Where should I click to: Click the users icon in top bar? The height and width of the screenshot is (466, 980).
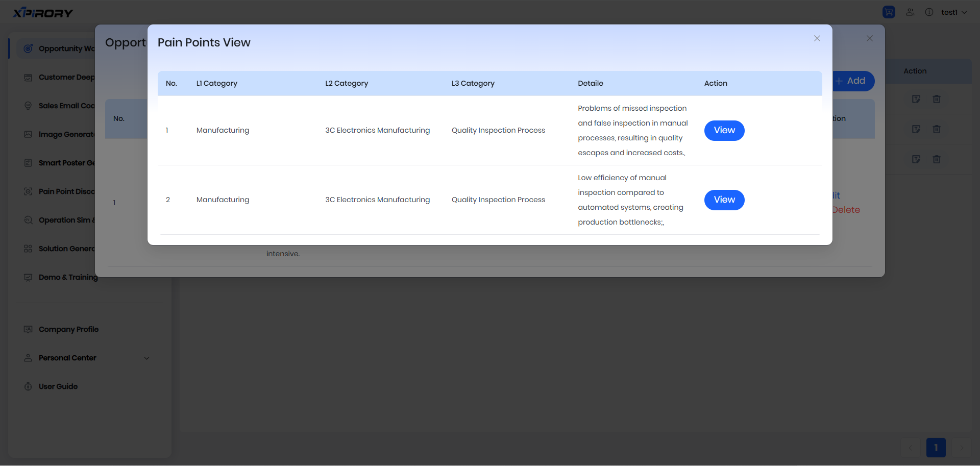[x=910, y=12]
